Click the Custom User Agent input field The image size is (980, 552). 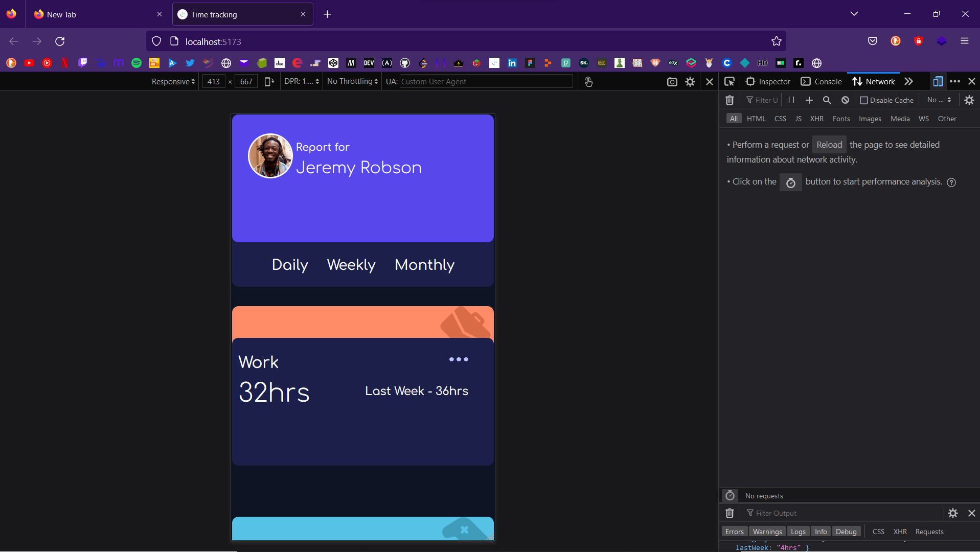486,81
